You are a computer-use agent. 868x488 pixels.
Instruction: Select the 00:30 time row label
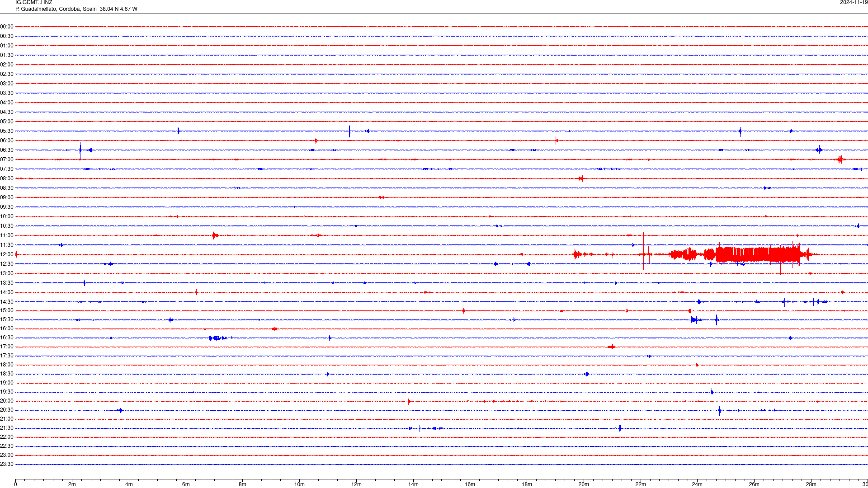(x=7, y=36)
